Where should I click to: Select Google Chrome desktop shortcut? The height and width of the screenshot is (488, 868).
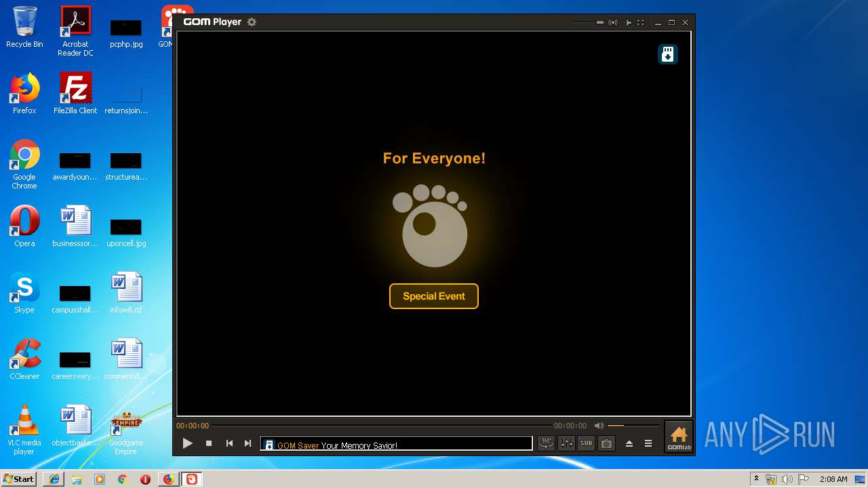pos(24,164)
